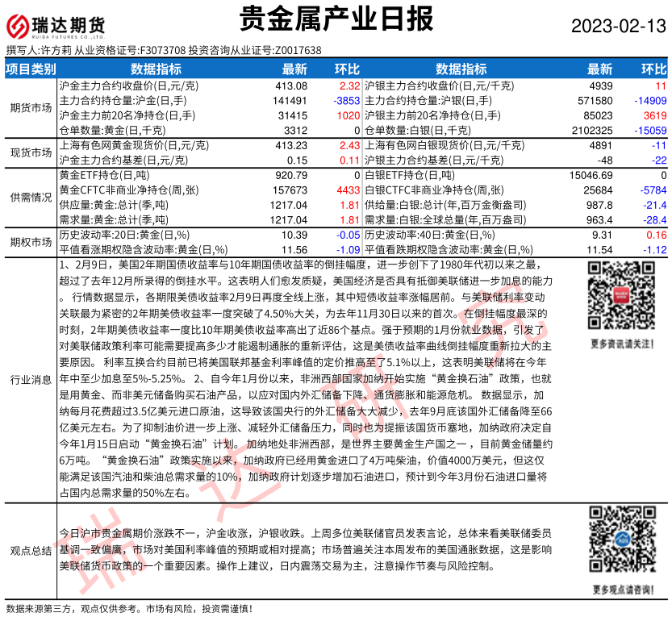Click the 沪金主力合约收盘价 indicator row
Viewport: 672px width, 617px height.
(129, 85)
